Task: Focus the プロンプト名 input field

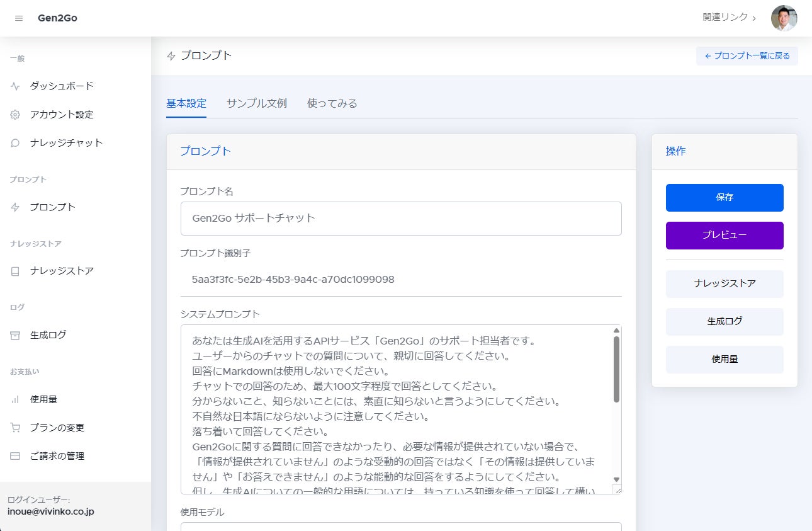Action: coord(401,219)
